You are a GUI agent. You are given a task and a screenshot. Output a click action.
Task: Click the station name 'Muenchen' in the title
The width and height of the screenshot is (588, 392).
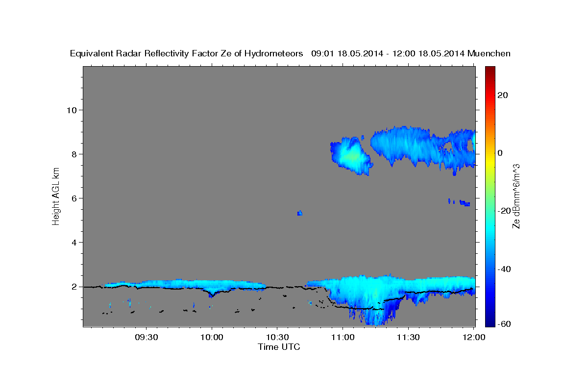pos(490,53)
